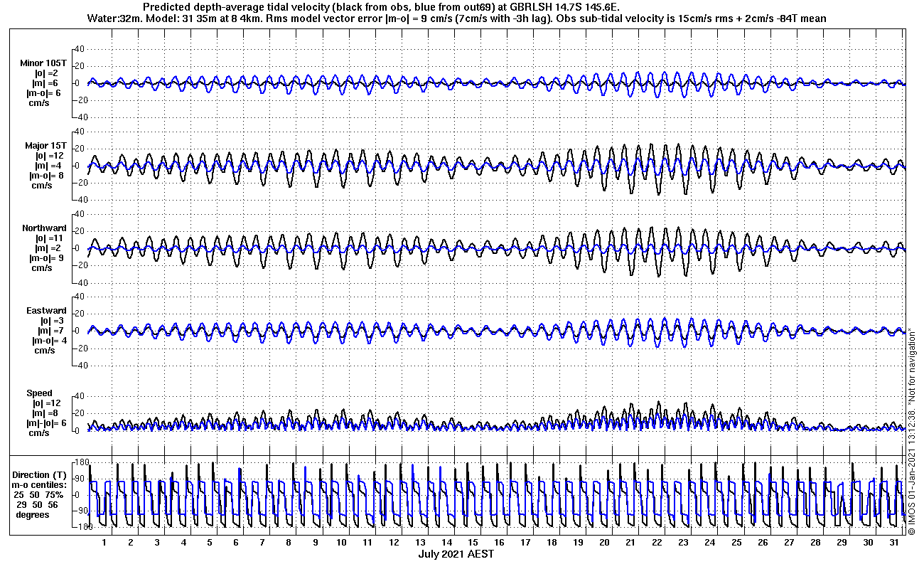
Task: Click the "Direction (T)" panel label
Action: coord(41,474)
